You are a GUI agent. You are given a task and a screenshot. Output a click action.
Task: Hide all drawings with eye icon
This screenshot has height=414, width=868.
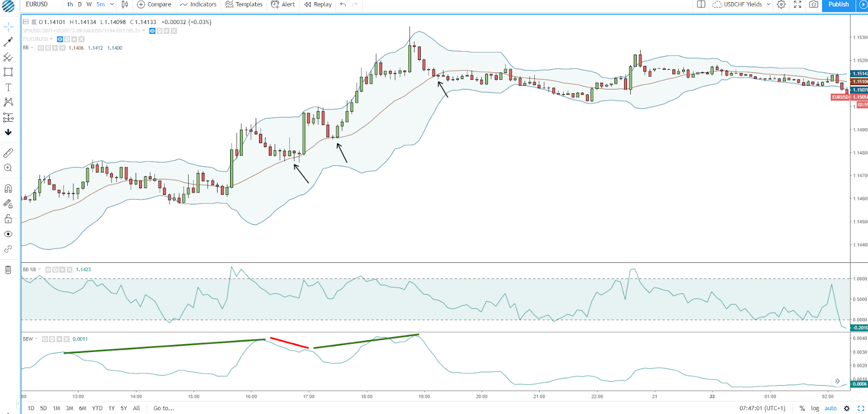pos(8,234)
